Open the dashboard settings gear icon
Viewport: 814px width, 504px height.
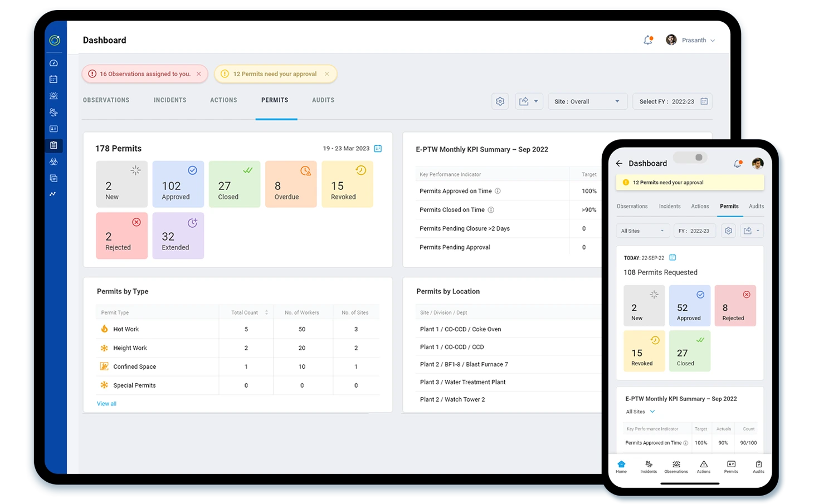[500, 101]
